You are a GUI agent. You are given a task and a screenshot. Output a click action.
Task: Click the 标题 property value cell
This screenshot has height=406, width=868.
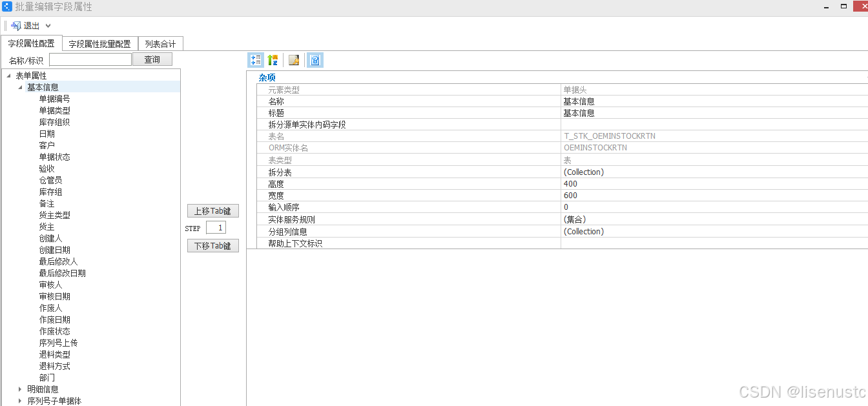(x=714, y=113)
